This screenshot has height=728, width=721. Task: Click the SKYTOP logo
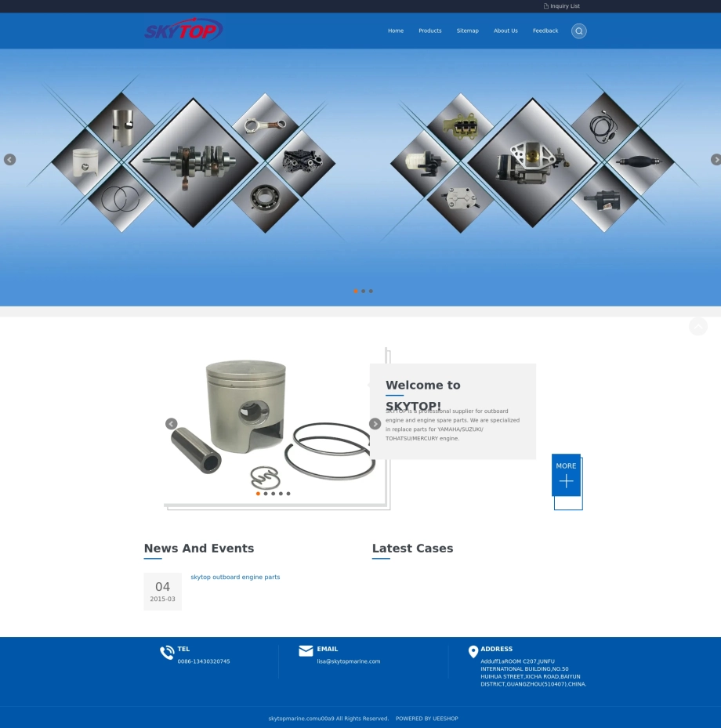(x=183, y=30)
